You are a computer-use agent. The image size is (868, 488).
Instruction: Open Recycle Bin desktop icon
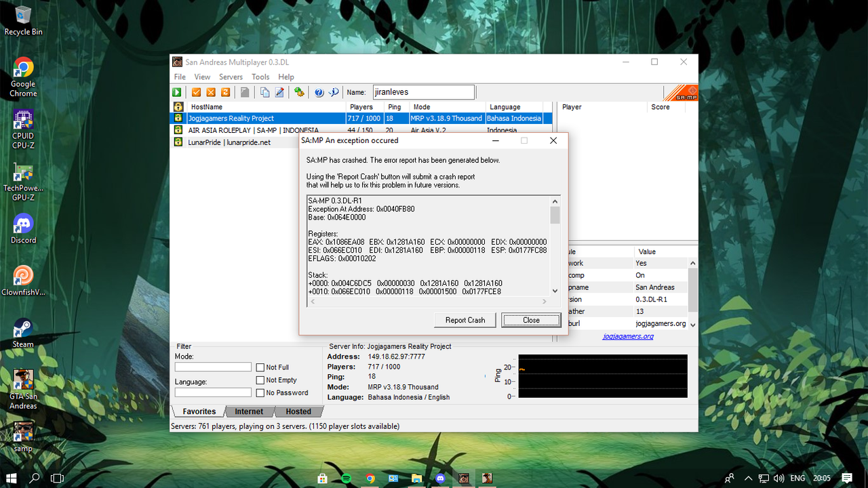(23, 20)
